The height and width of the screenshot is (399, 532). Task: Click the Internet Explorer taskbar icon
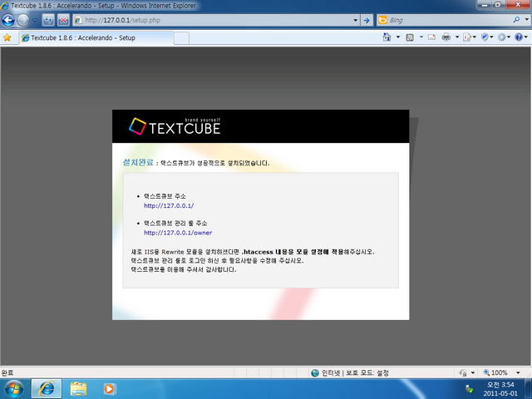47,389
